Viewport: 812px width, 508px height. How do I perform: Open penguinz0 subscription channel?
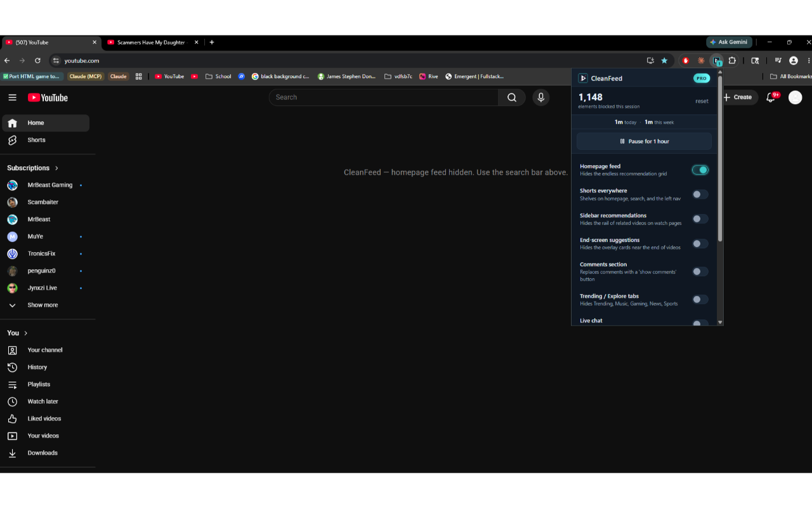tap(46, 271)
